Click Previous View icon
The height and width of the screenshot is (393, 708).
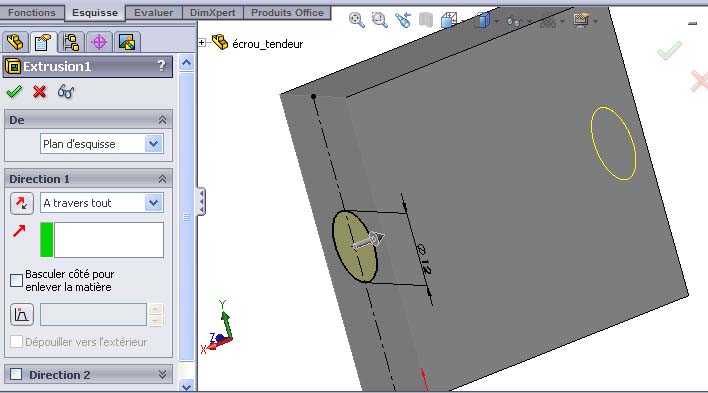click(x=403, y=20)
